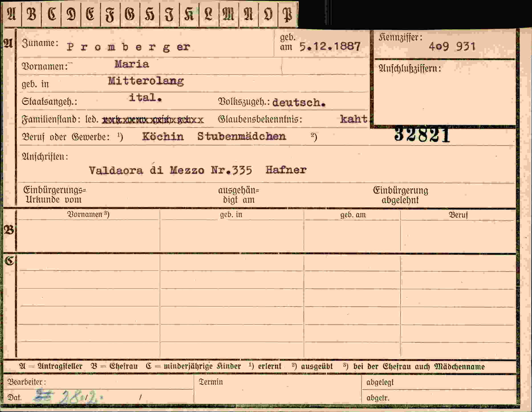Click the first name 'Maria'

tap(132, 64)
